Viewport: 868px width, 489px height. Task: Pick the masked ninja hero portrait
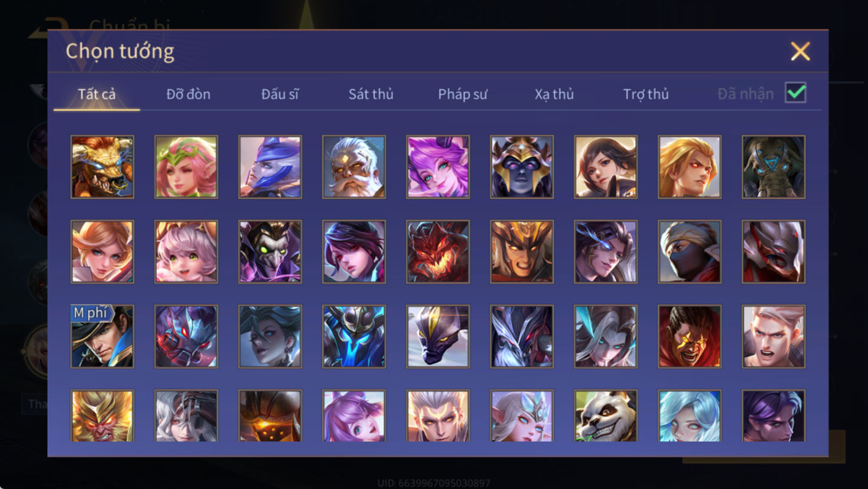click(x=689, y=252)
